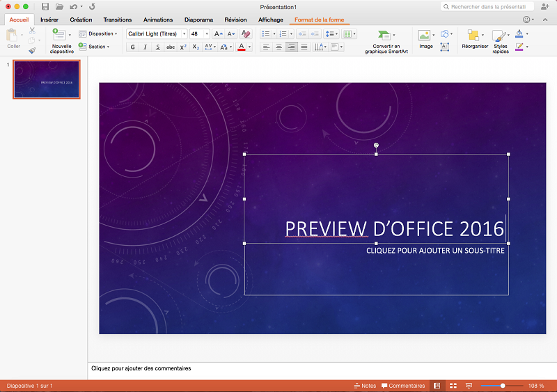Center the text
Viewport: 557px width, 392px height.
pyautogui.click(x=279, y=47)
